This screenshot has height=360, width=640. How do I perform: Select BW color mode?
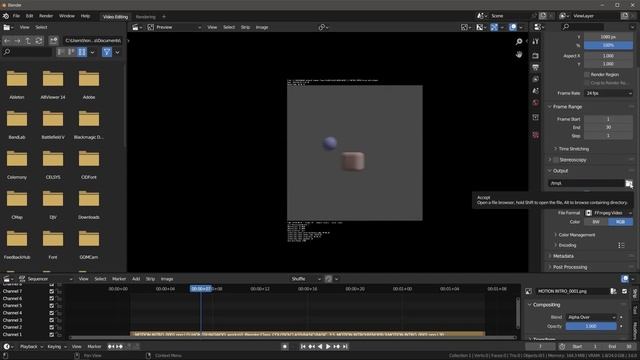(596, 222)
